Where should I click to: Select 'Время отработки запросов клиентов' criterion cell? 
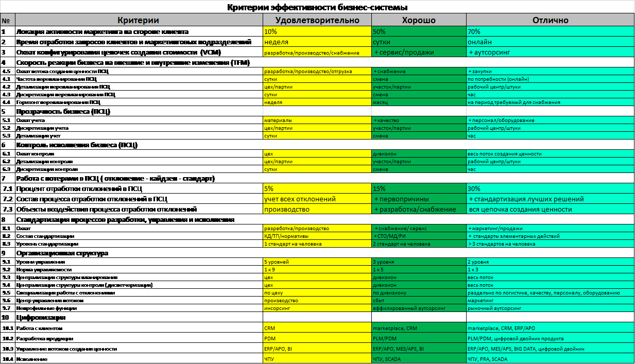pyautogui.click(x=138, y=42)
